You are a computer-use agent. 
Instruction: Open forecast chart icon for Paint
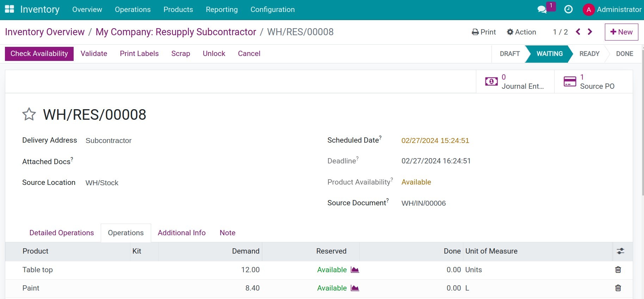point(355,288)
